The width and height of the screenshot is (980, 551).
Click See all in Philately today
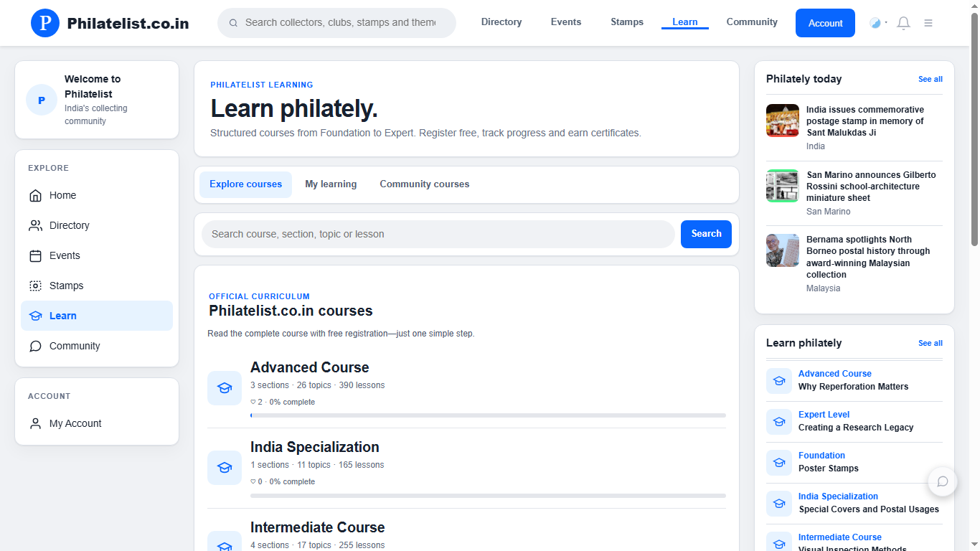pos(930,79)
